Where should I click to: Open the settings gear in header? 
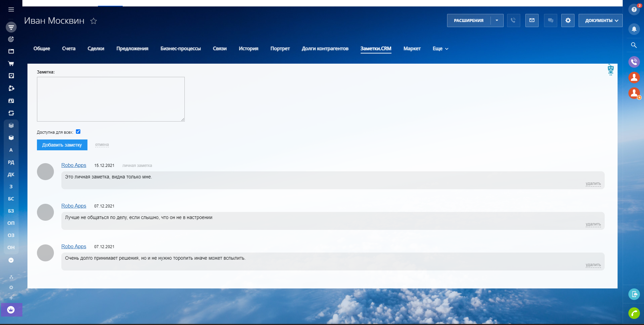pyautogui.click(x=568, y=20)
